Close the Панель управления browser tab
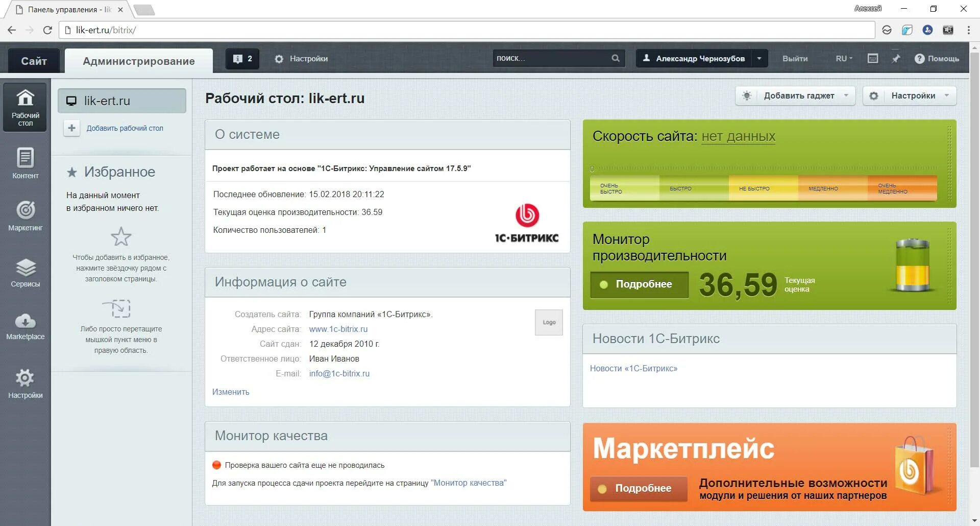This screenshot has height=526, width=980. [120, 10]
